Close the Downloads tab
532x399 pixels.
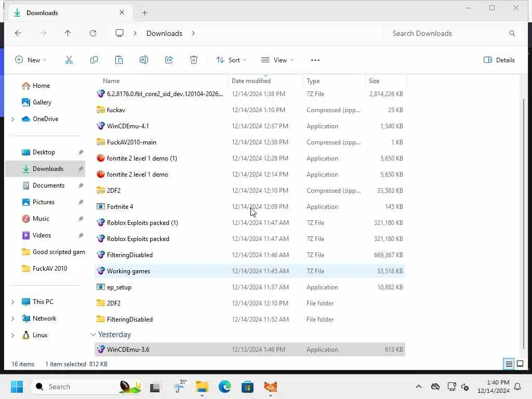pyautogui.click(x=122, y=12)
